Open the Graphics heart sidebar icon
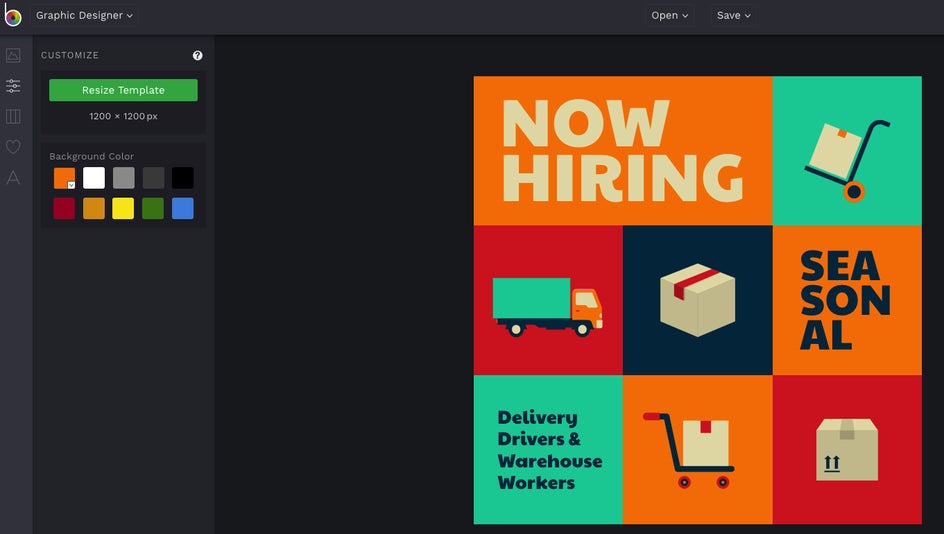The height and width of the screenshot is (534, 944). tap(13, 147)
